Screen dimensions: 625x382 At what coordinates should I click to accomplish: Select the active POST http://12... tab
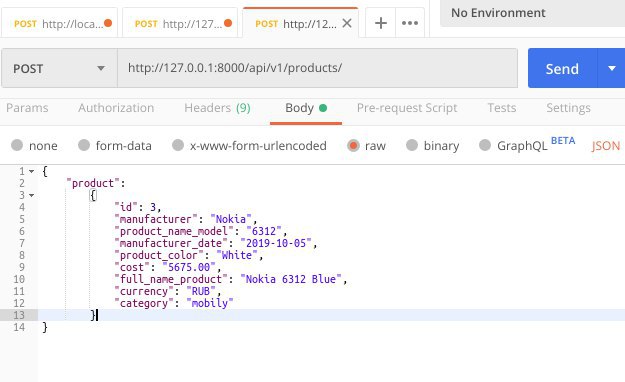pos(300,23)
